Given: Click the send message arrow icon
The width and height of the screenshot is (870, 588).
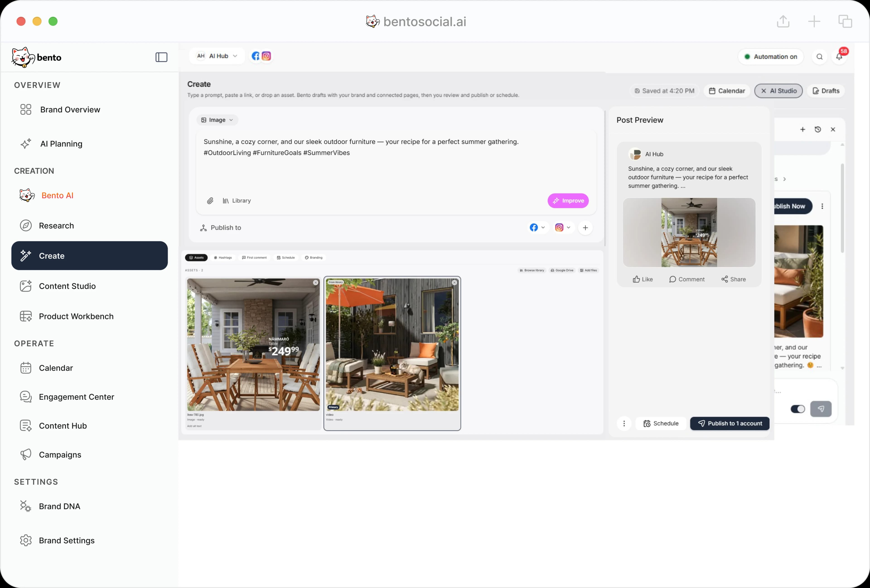Looking at the screenshot, I should (821, 409).
